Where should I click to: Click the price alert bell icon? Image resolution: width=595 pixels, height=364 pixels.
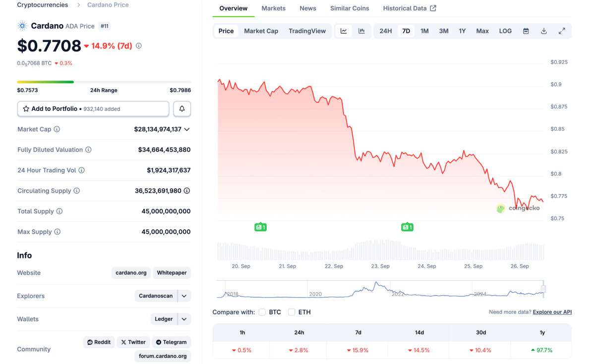tap(182, 109)
